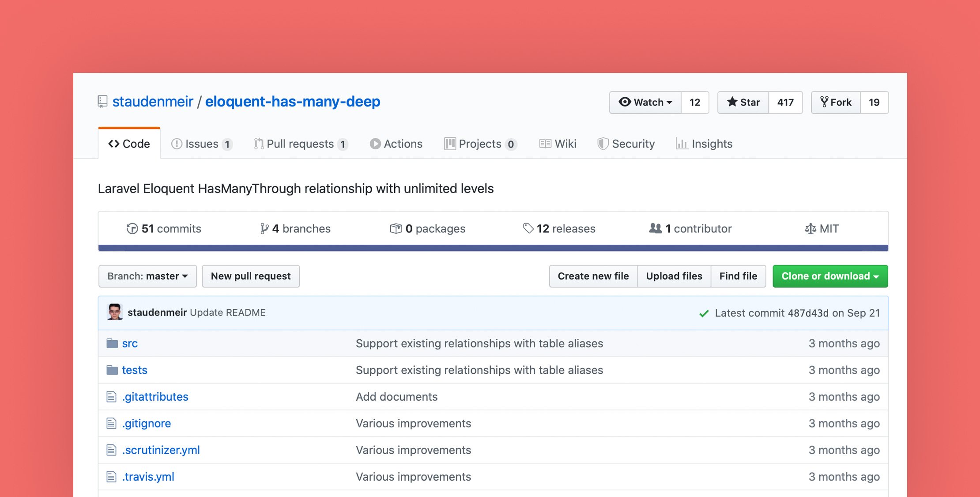
Task: Click the .gitignore file icon
Action: (111, 423)
